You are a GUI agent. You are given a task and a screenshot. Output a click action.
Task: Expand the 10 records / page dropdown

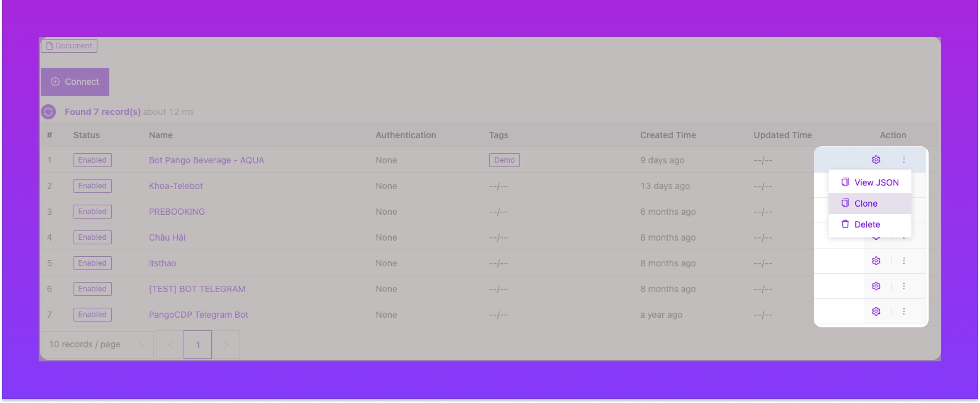coord(97,344)
